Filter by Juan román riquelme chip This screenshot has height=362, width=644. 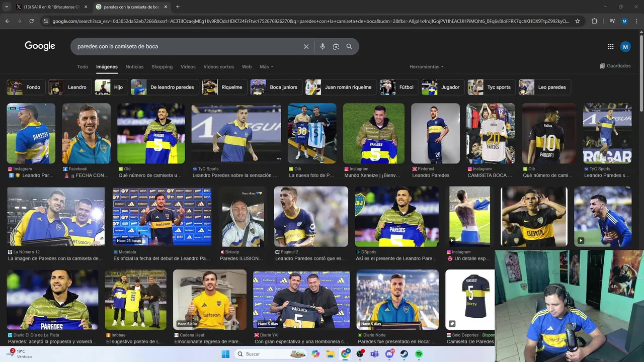click(x=341, y=87)
